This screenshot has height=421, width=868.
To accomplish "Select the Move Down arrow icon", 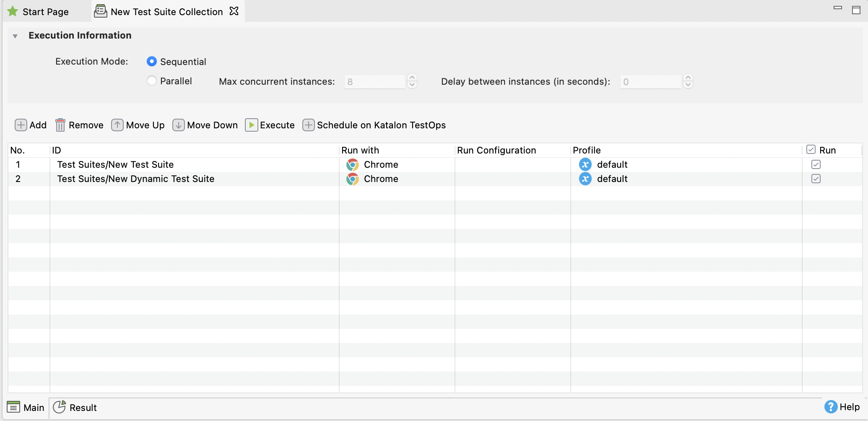I will point(178,125).
